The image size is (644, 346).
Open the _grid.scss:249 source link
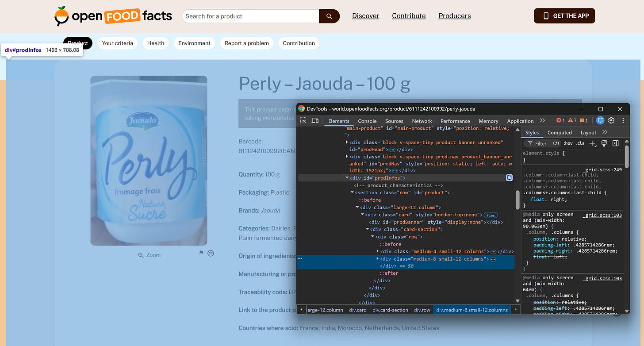click(x=603, y=169)
